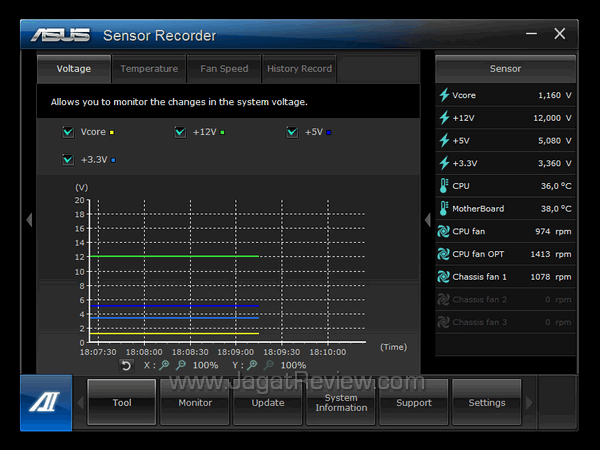Click the Chassis fan 1 1078 rpm value
Viewport: 600px width, 450px height.
551,277
